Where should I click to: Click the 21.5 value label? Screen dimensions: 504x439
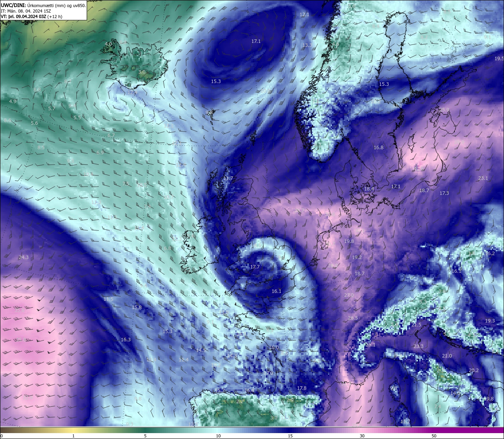(416, 325)
